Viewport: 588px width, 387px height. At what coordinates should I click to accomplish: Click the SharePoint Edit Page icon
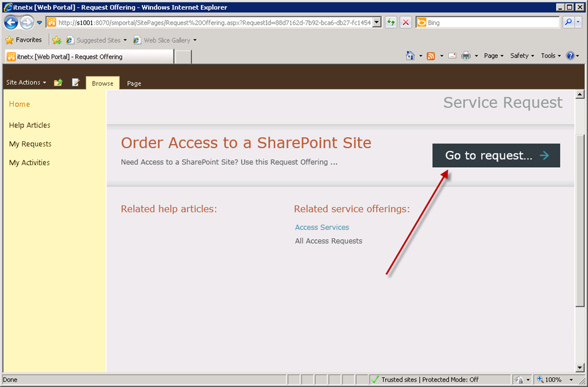tap(75, 83)
